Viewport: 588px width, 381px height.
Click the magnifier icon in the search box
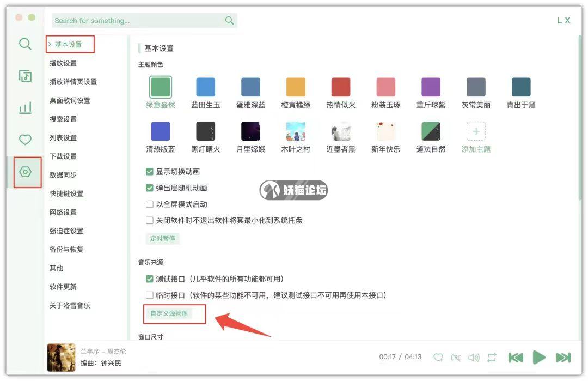pos(229,20)
